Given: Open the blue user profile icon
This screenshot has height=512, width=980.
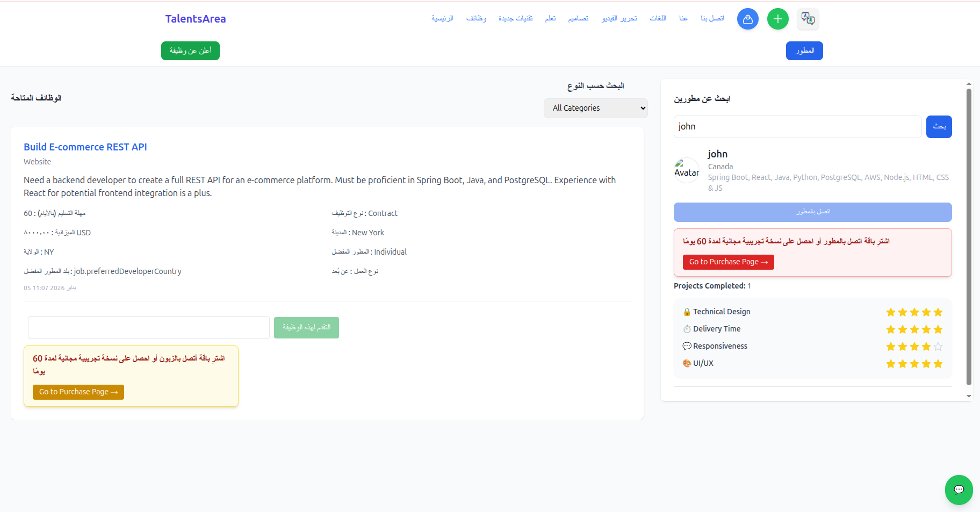Looking at the screenshot, I should pyautogui.click(x=747, y=18).
